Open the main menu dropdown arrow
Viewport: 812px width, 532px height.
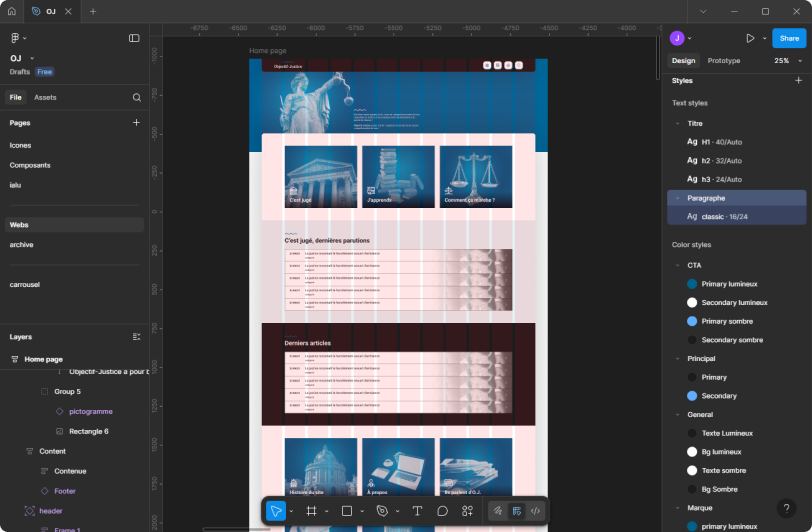(x=25, y=38)
